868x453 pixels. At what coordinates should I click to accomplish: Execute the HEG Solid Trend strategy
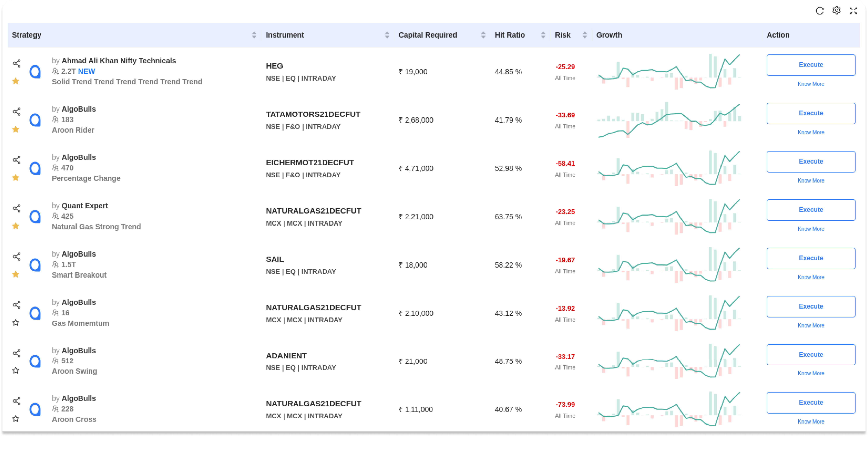[811, 65]
